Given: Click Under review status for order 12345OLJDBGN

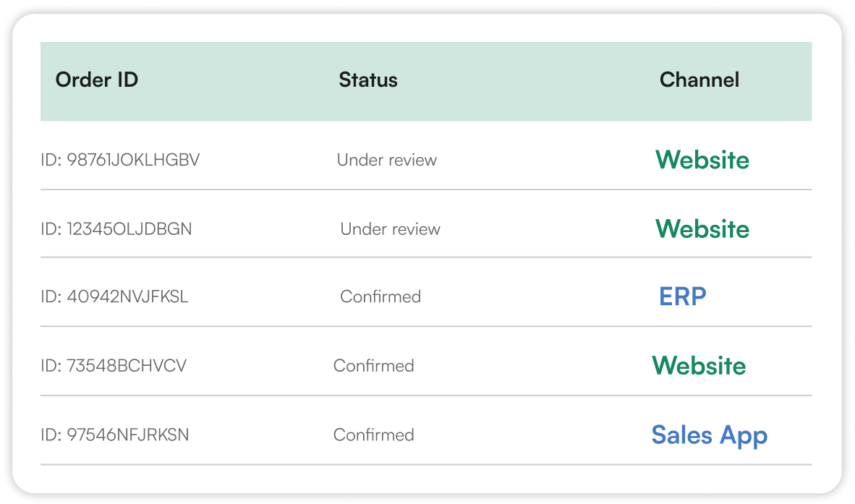Looking at the screenshot, I should 390,229.
